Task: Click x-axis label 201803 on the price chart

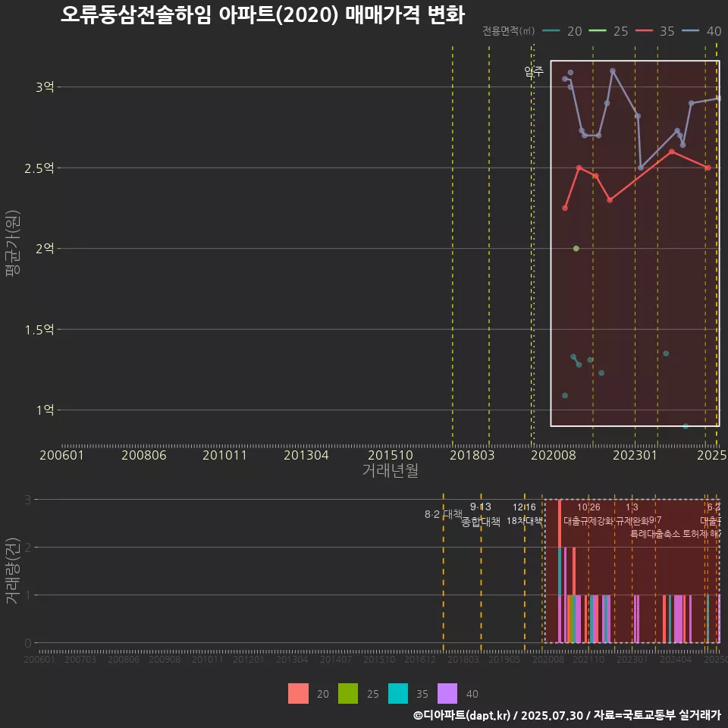Action: pos(472,455)
